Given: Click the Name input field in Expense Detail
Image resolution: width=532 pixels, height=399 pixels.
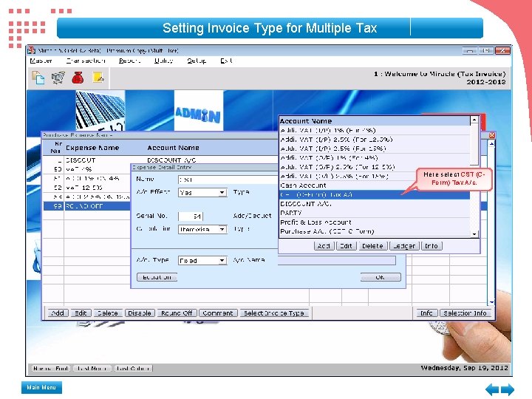Looking at the screenshot, I should (228, 180).
